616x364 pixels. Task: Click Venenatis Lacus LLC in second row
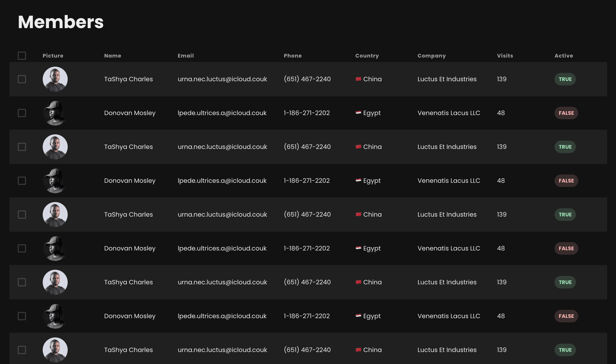[449, 113]
